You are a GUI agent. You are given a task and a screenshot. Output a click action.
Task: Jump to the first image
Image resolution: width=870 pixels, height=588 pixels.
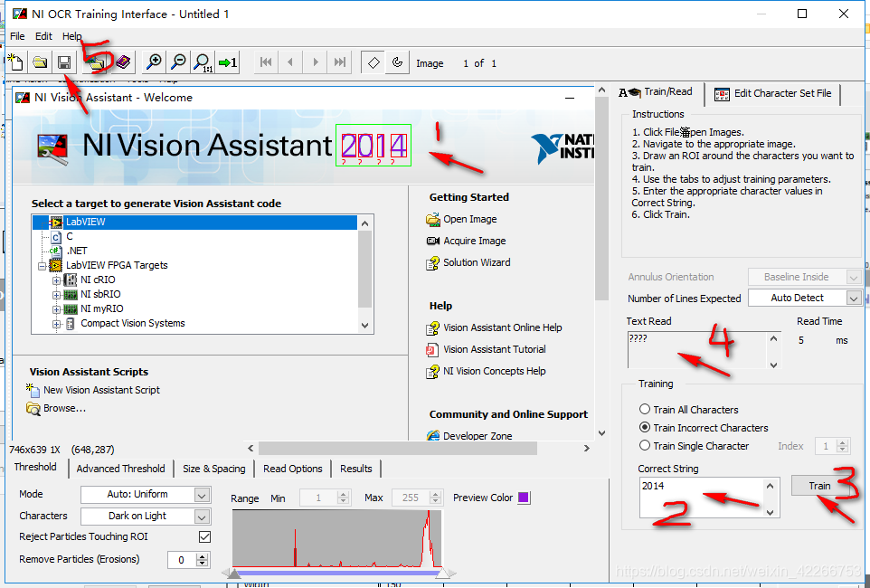tap(266, 62)
